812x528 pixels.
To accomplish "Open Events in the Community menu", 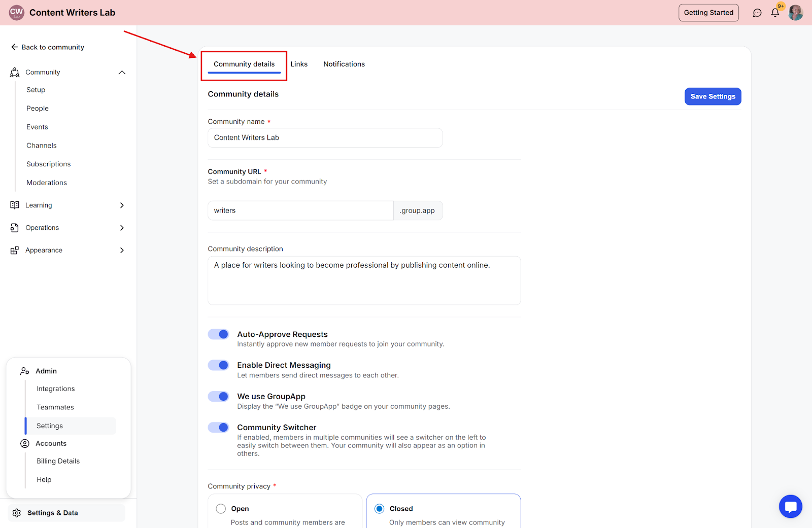I will click(38, 127).
